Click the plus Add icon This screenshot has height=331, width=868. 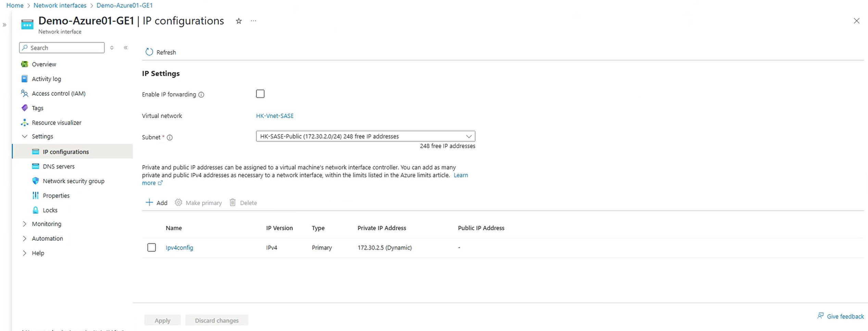(x=149, y=202)
